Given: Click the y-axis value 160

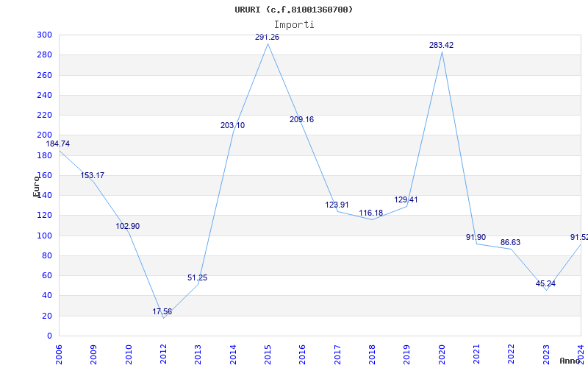Looking at the screenshot, I should point(44,175).
